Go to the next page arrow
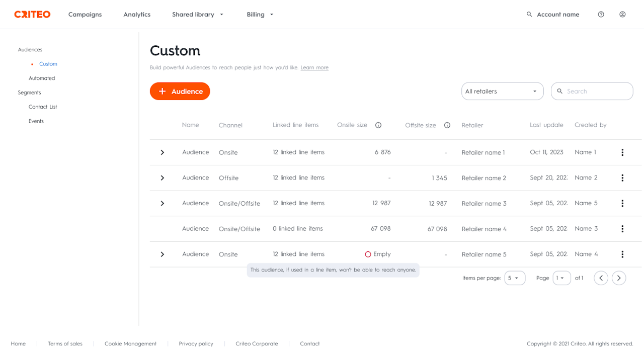 (619, 278)
